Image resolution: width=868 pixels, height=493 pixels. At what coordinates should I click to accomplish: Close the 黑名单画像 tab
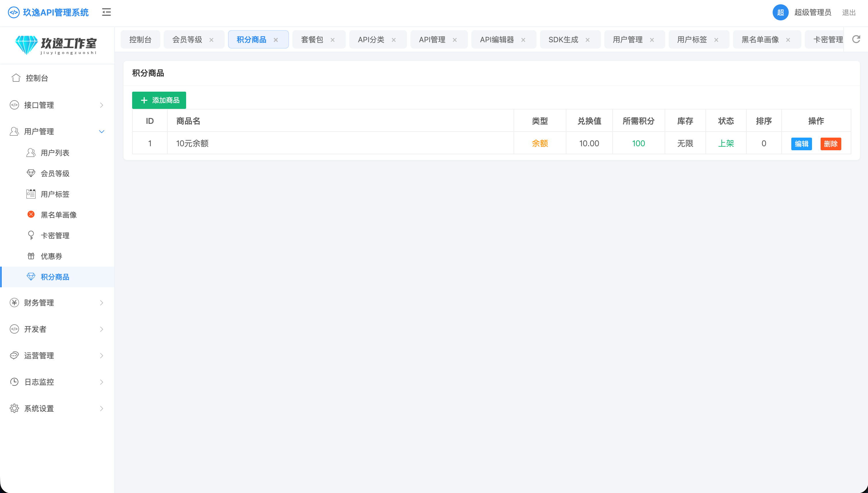point(788,40)
